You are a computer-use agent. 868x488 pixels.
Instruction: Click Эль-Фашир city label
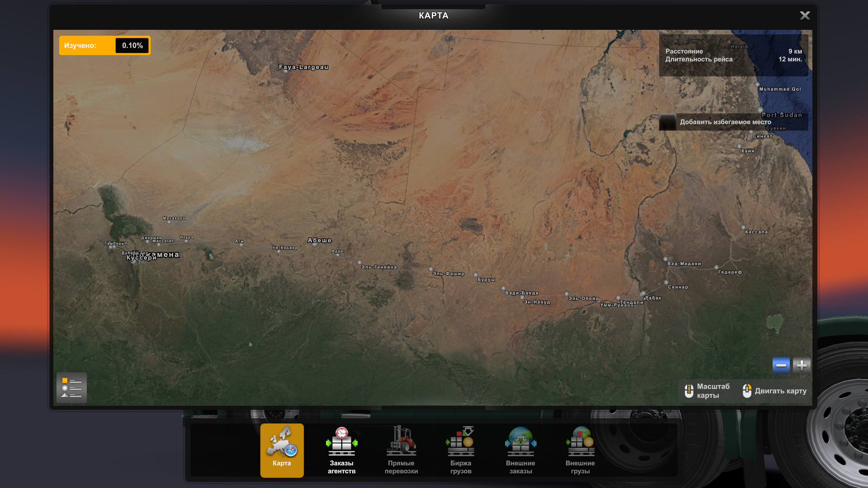(x=448, y=273)
